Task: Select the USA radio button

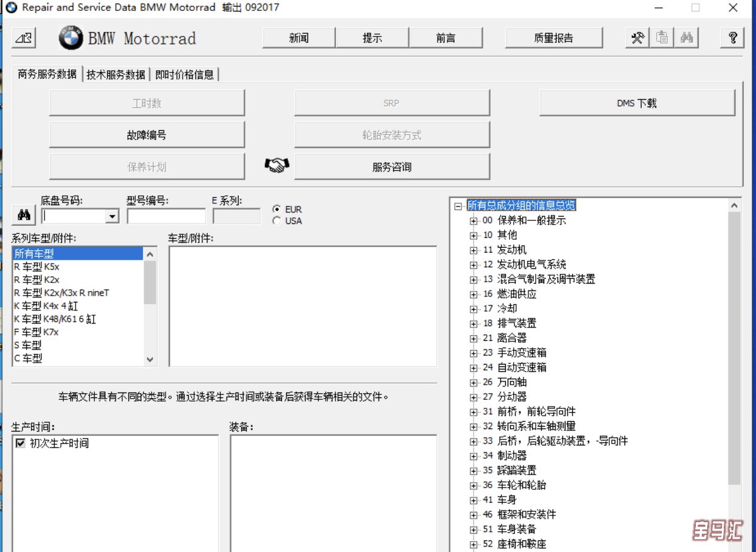Action: click(277, 220)
